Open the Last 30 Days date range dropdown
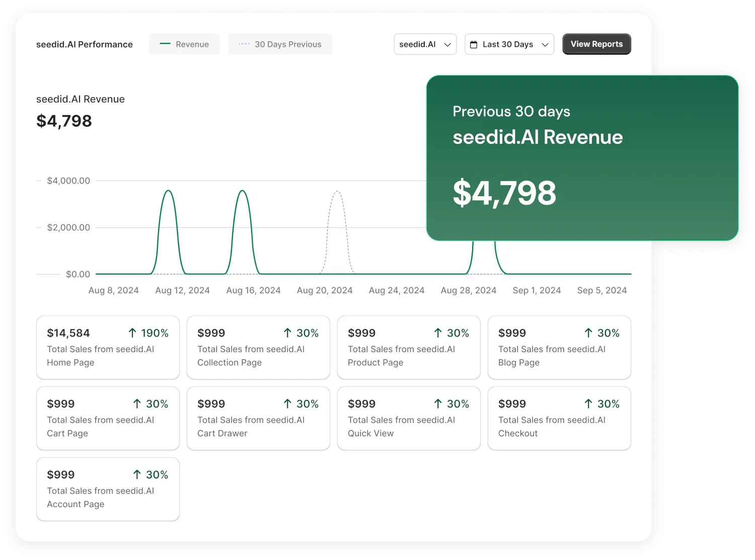755x560 pixels. click(x=509, y=44)
